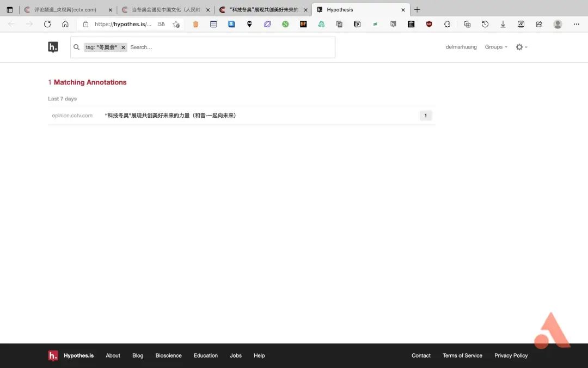Open the settings gear dropdown
Viewport: 588px width, 368px height.
(x=521, y=47)
